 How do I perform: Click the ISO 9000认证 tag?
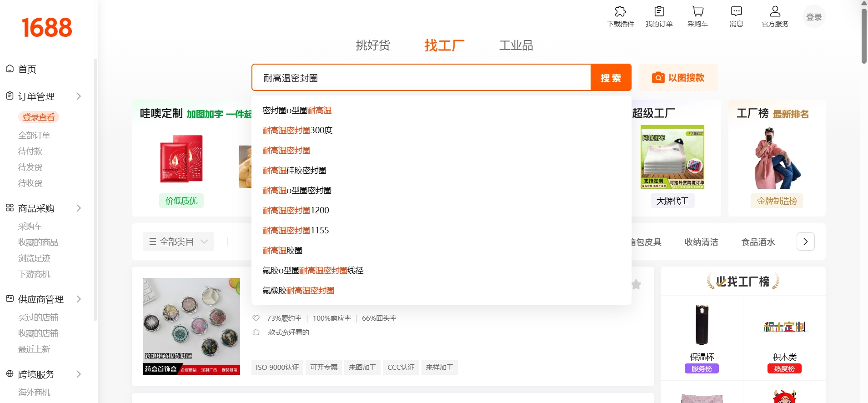277,367
